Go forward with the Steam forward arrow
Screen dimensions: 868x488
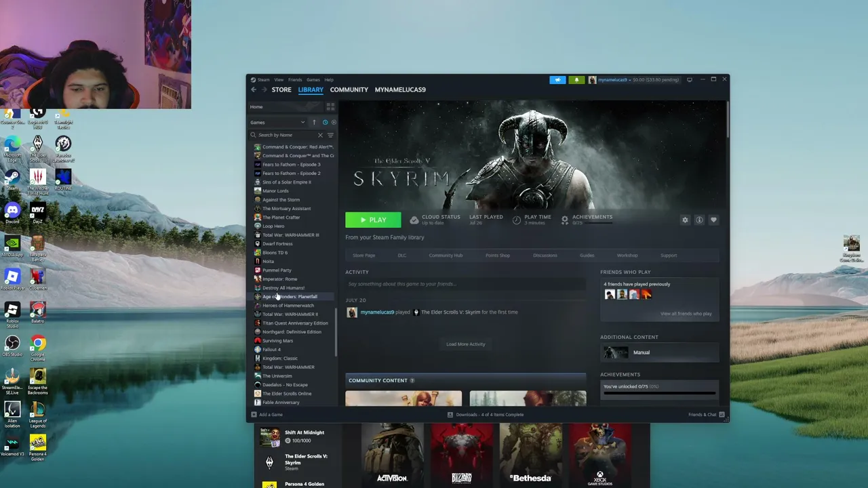(x=263, y=89)
